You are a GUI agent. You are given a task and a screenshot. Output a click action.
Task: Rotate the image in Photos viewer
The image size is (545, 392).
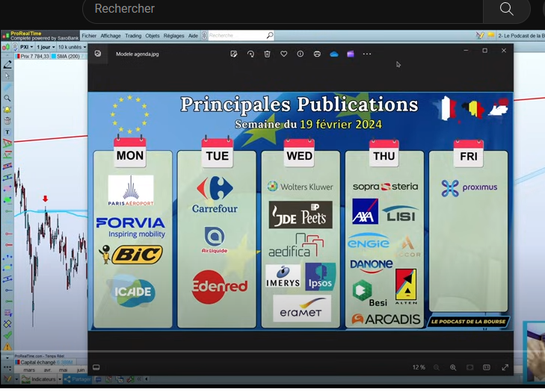[x=250, y=54]
